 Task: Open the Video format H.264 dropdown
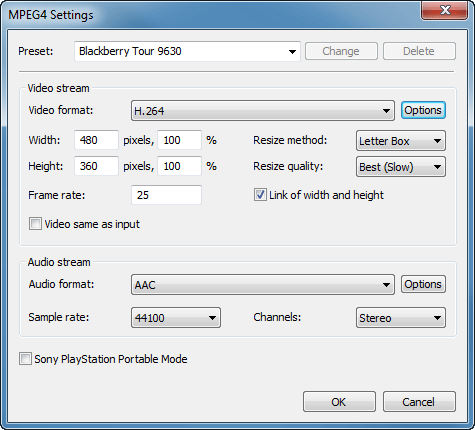click(263, 111)
